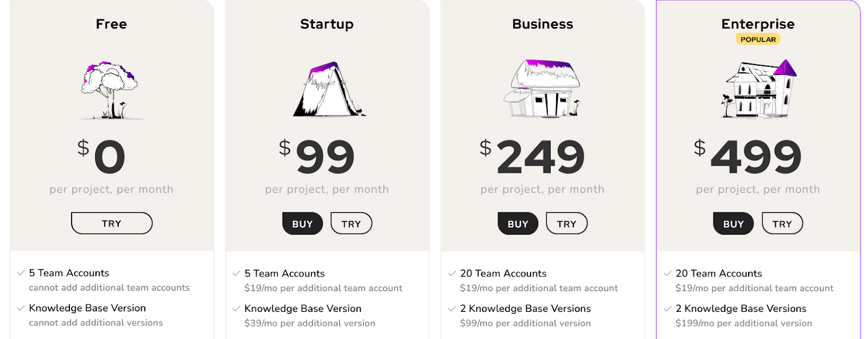Image resolution: width=868 pixels, height=339 pixels.
Task: Click checkmark beside Enterprise plan's 2 Knowledge Base Versions
Action: pyautogui.click(x=667, y=309)
